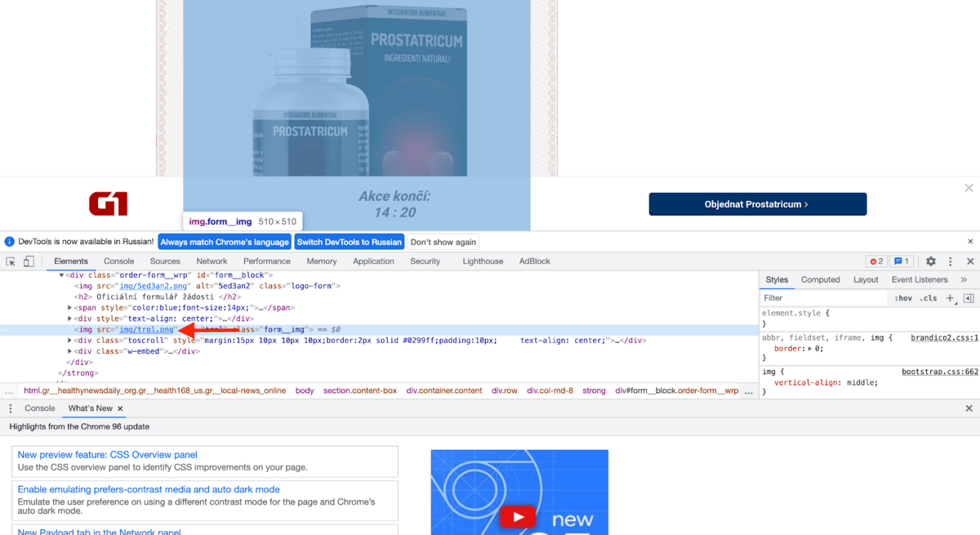
Task: Switch to the Elements tab
Action: 71,261
